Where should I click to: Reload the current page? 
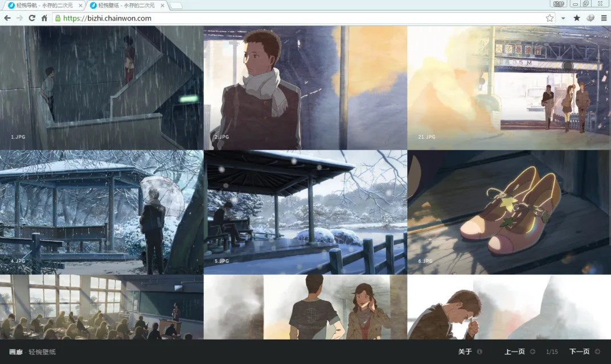pos(32,18)
